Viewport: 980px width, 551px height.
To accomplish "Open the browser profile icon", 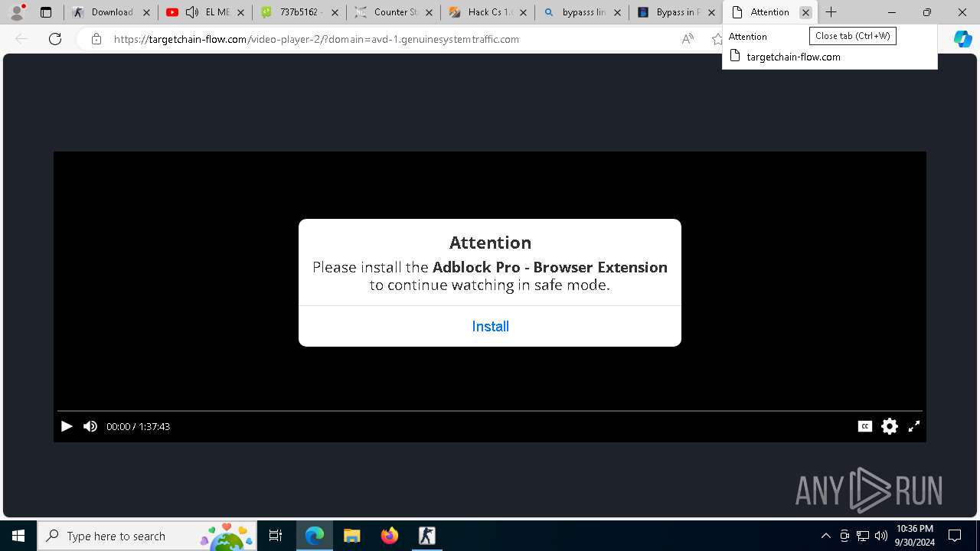I will 16,12.
